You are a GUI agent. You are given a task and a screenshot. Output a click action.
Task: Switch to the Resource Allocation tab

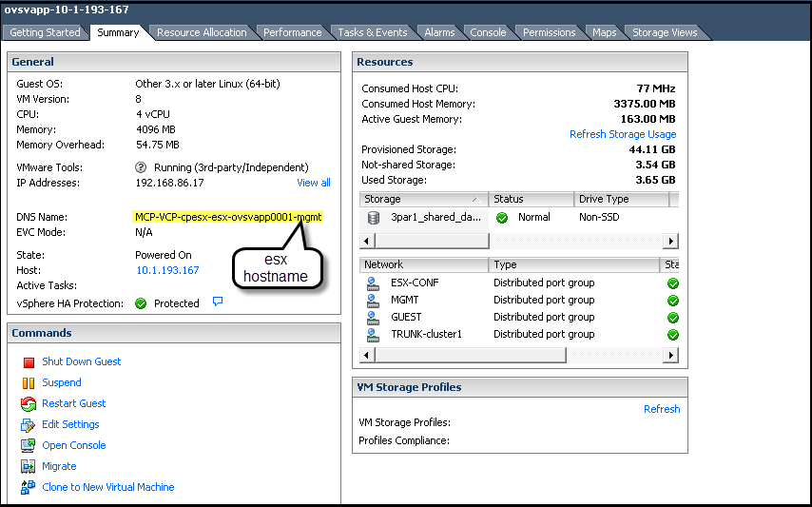[x=202, y=32]
